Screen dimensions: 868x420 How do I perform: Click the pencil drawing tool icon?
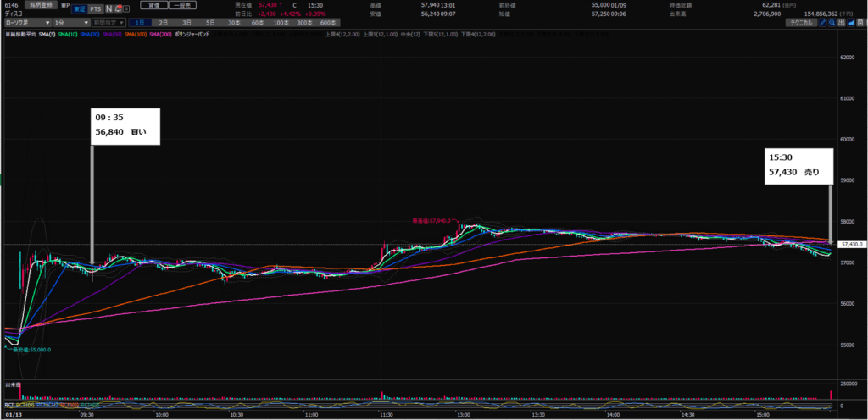point(825,22)
